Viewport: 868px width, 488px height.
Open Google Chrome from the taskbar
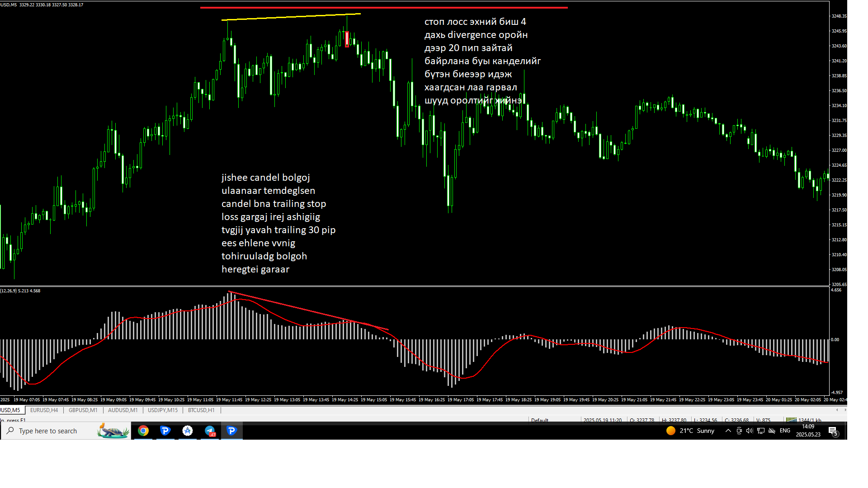tap(143, 431)
